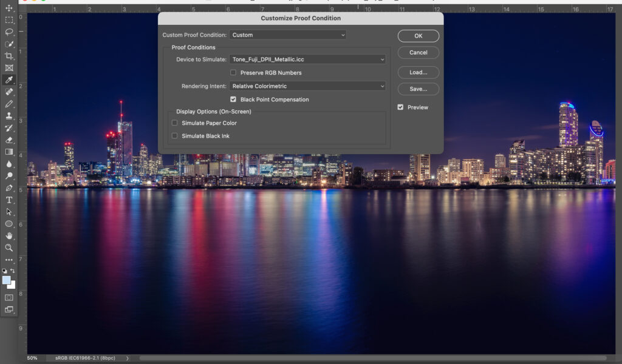Cancel the Customize Proof Condition dialog

[x=419, y=53]
